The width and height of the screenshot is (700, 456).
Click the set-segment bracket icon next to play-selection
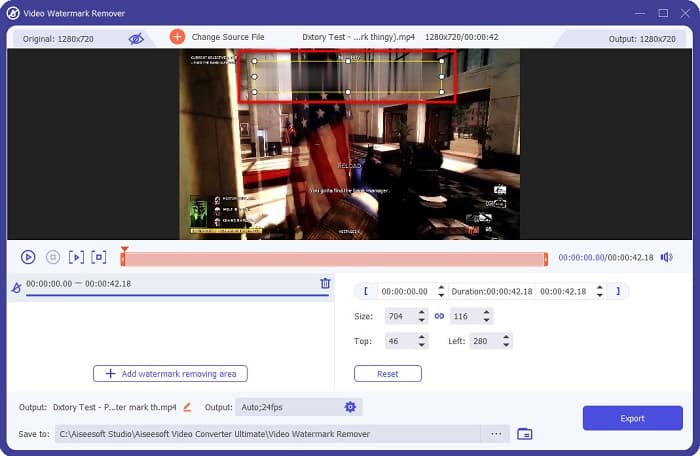[99, 257]
